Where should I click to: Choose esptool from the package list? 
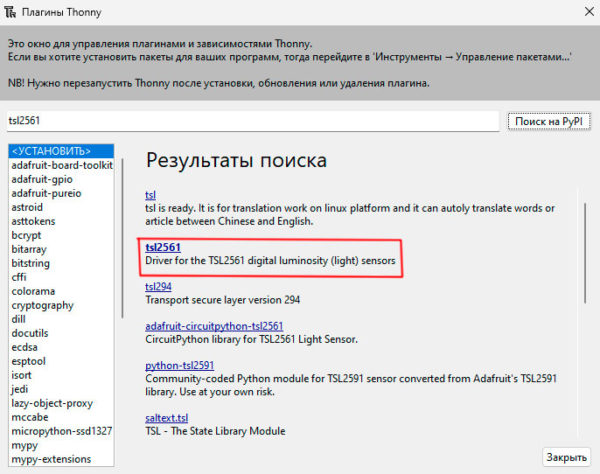click(x=28, y=361)
